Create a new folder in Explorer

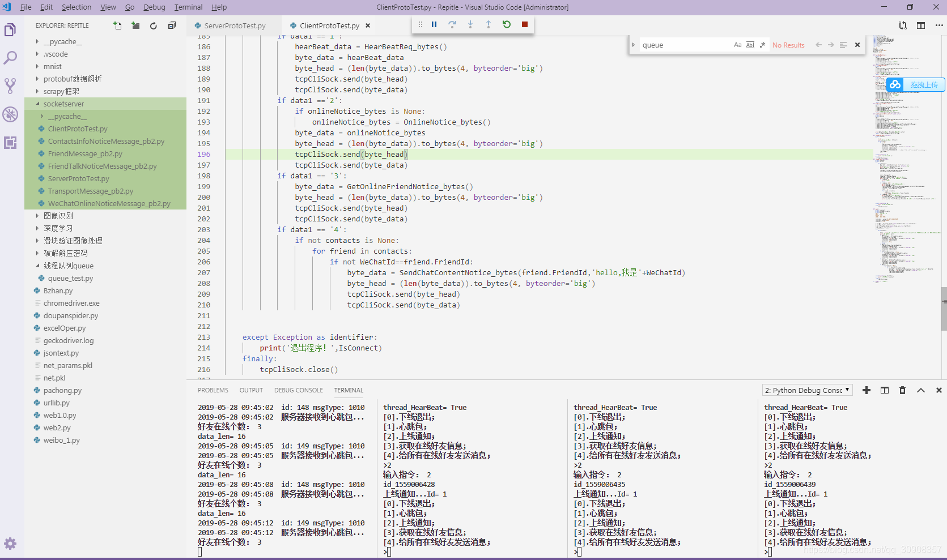[x=135, y=25]
